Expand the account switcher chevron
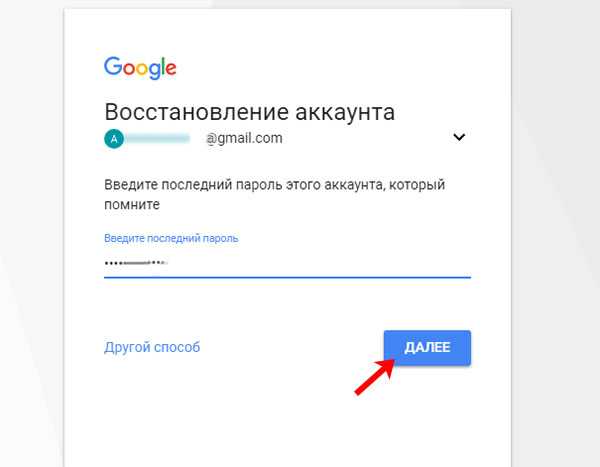Image resolution: width=600 pixels, height=467 pixels. pos(459,137)
